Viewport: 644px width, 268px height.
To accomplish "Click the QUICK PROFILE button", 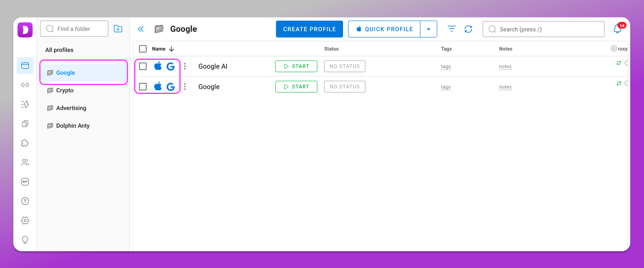I will (384, 29).
